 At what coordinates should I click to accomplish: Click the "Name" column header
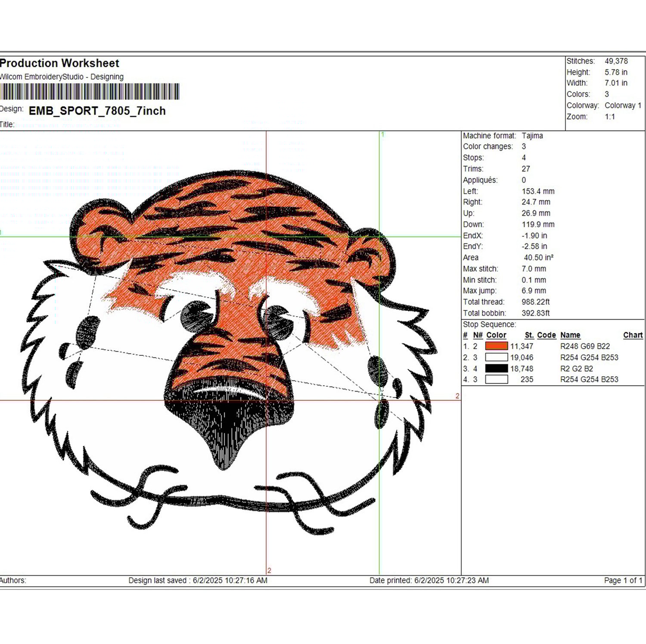pyautogui.click(x=570, y=335)
